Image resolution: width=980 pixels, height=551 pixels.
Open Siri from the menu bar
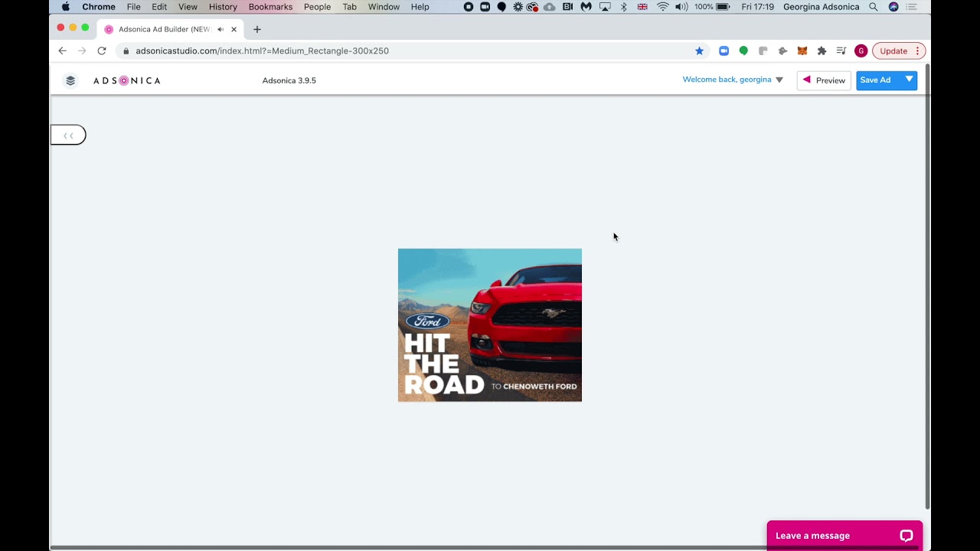tap(893, 7)
